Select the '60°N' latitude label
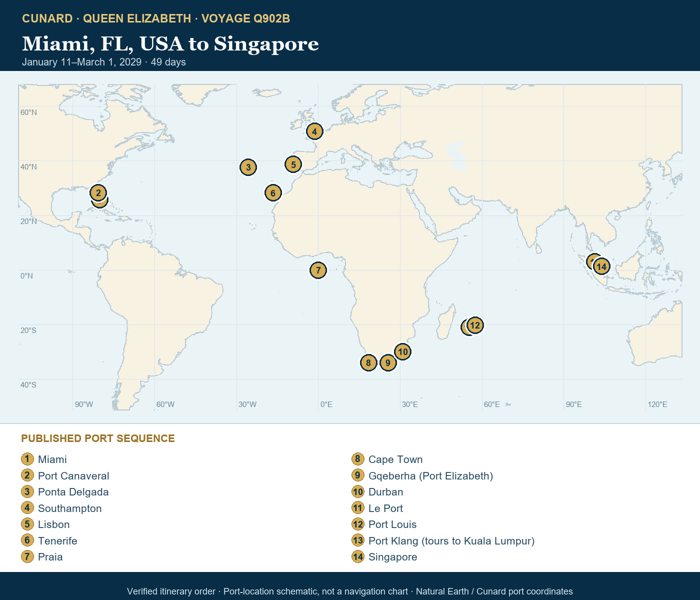700x600 pixels. (28, 112)
